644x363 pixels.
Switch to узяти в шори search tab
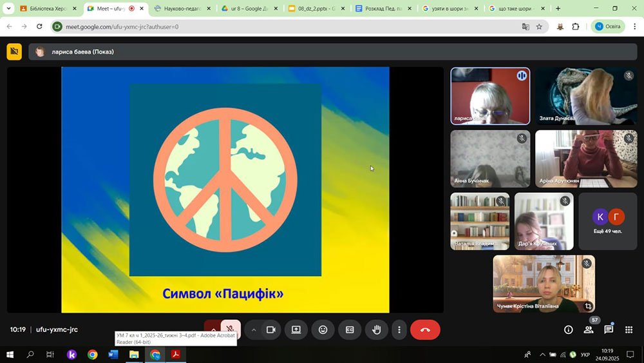[450, 8]
